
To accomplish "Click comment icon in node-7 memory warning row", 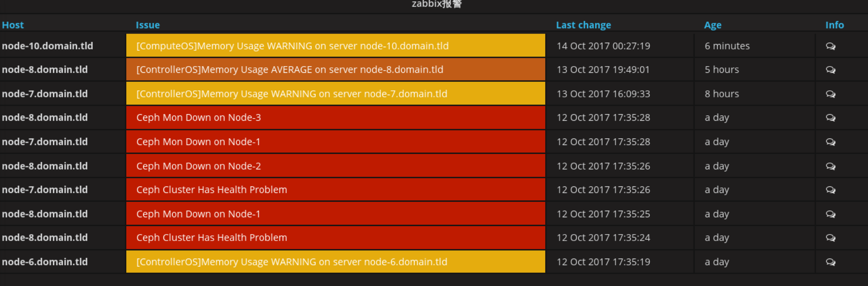I will (x=830, y=94).
